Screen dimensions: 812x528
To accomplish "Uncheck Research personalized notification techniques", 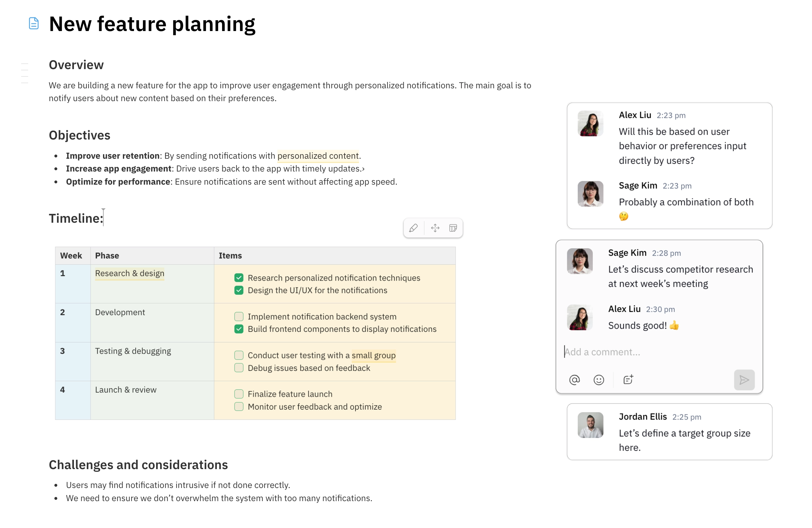I will click(239, 277).
